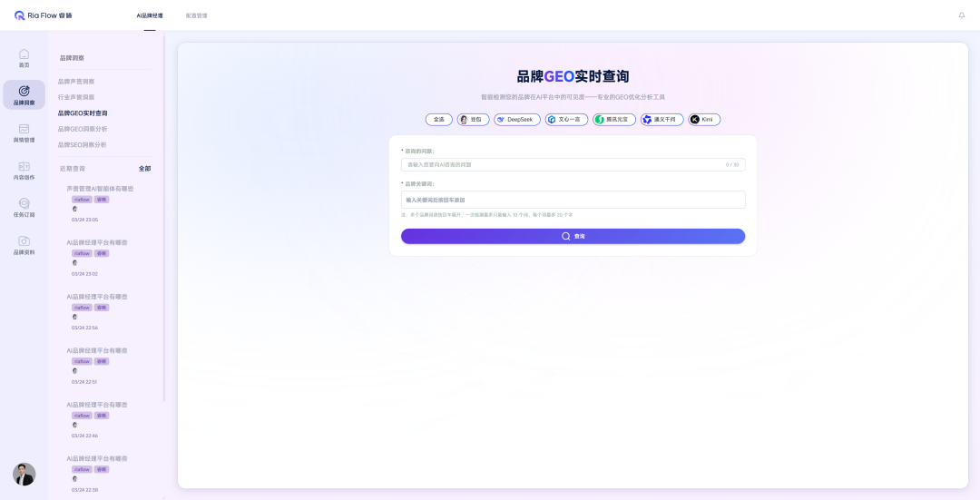Viewport: 980px width, 500px height.
Task: Select the AI品牌经理 top tab
Action: 150,15
